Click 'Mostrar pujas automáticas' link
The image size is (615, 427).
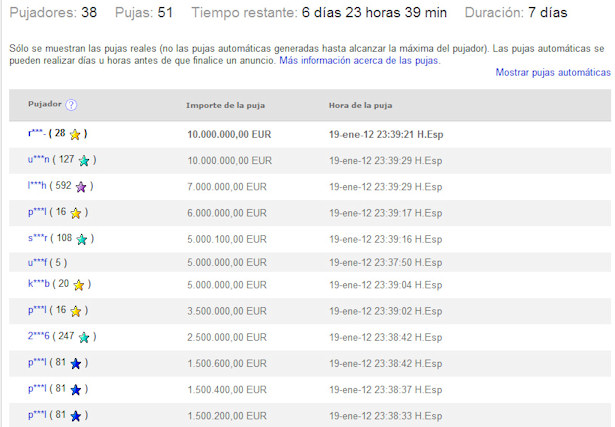(553, 73)
